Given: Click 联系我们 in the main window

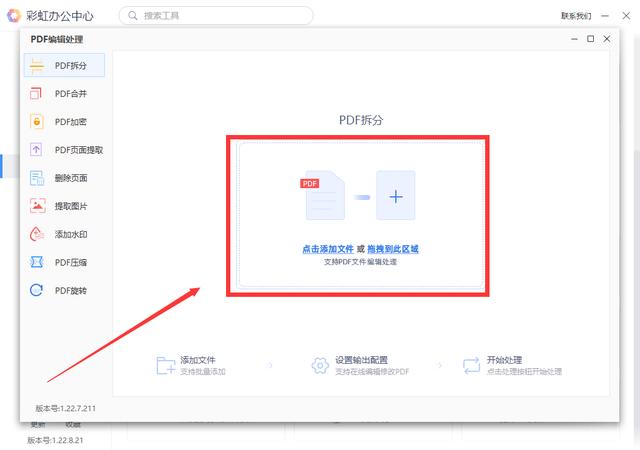Looking at the screenshot, I should click(576, 16).
